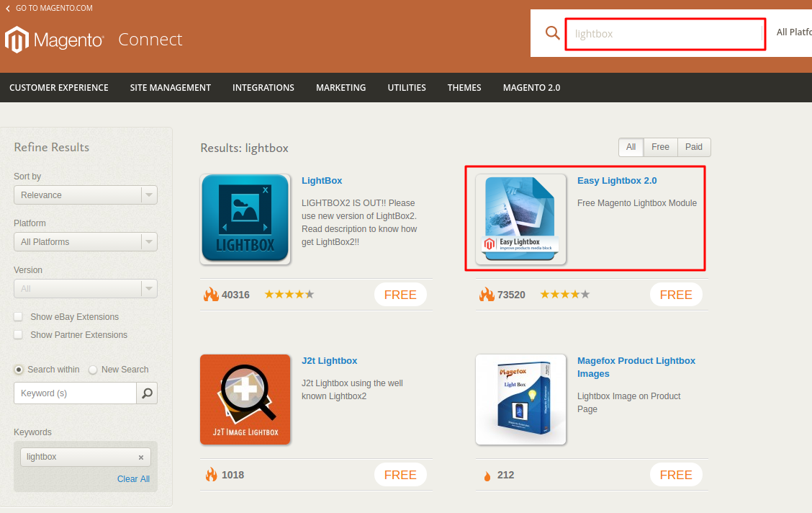Enable Show eBay Extensions checkbox
812x513 pixels.
click(18, 316)
